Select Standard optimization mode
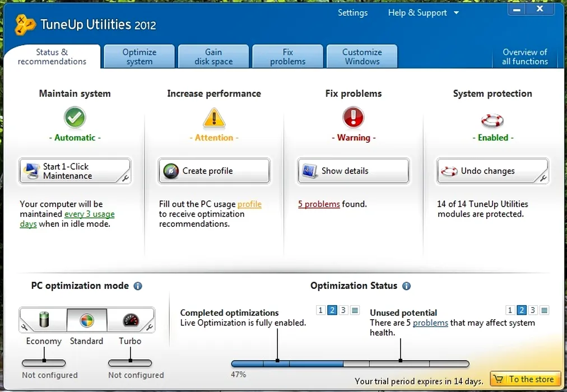 (86, 320)
